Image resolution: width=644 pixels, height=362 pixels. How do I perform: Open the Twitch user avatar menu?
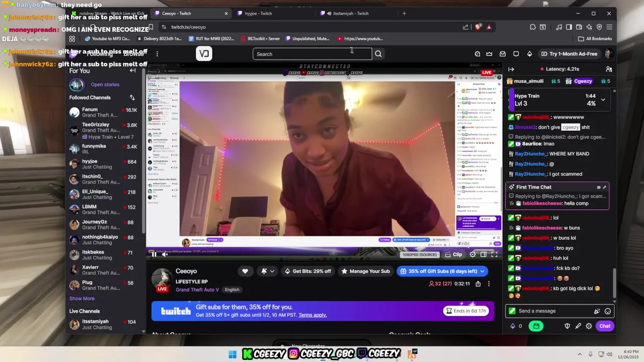608,54
